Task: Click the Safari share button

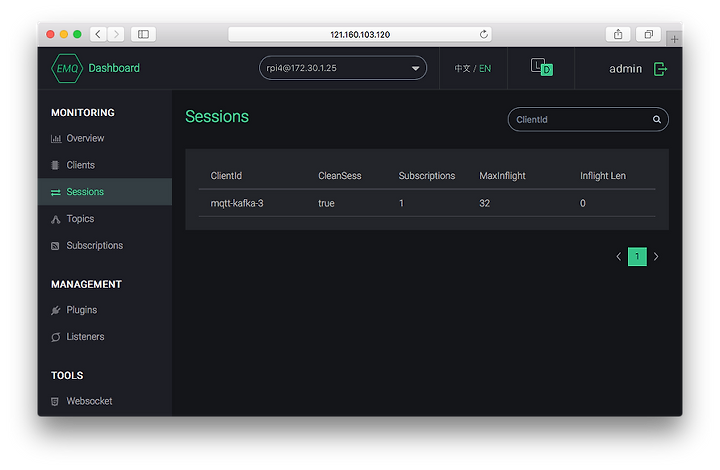Action: click(x=618, y=34)
